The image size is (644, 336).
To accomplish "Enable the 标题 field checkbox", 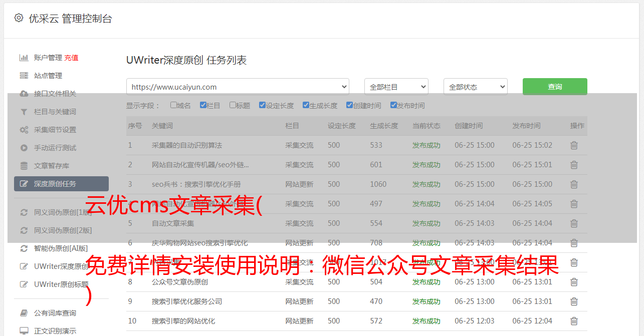I will (233, 105).
